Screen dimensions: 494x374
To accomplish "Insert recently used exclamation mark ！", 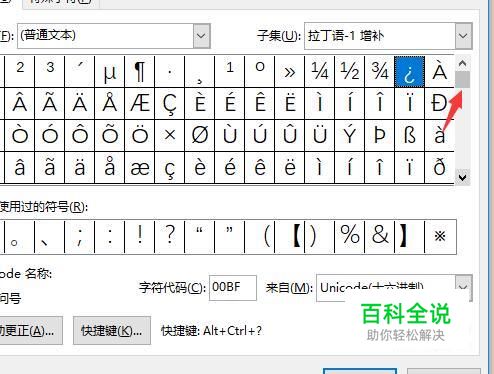I will point(140,236).
